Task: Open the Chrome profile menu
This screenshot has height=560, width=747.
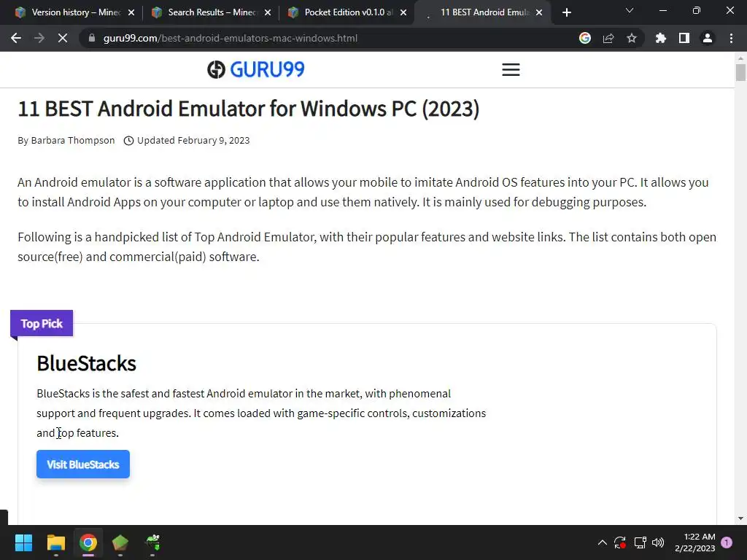Action: click(708, 38)
